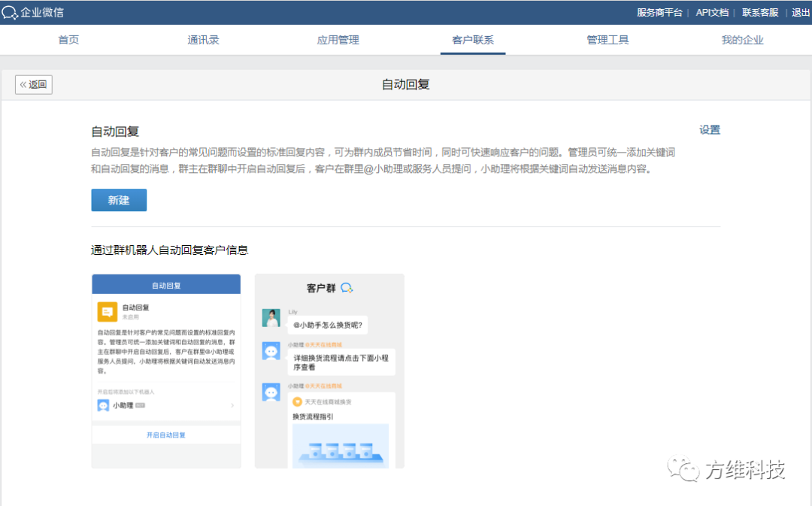Click the 企业微信 logo icon

(10, 13)
